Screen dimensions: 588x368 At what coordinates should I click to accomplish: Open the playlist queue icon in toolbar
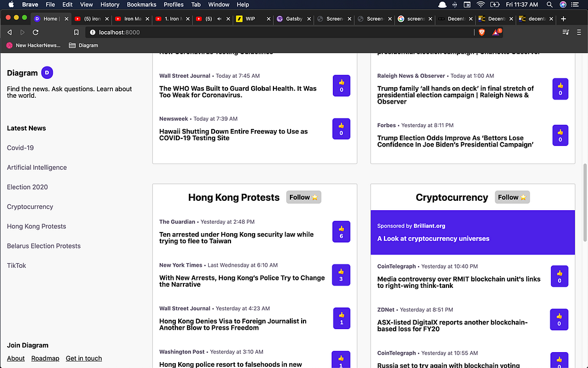pyautogui.click(x=566, y=32)
